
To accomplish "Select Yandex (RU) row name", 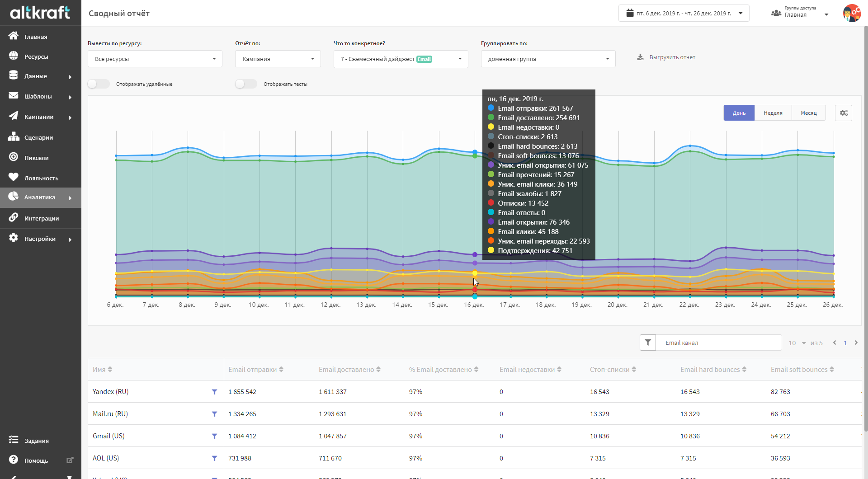I will click(110, 392).
